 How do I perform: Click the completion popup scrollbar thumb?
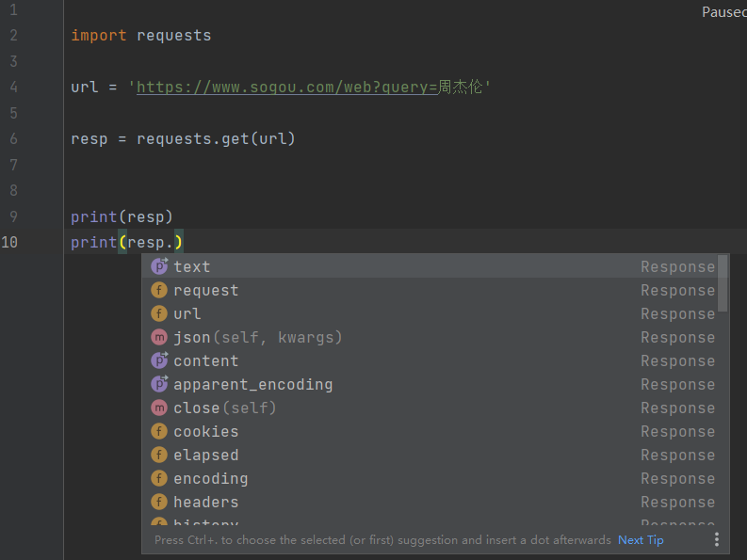[723, 282]
